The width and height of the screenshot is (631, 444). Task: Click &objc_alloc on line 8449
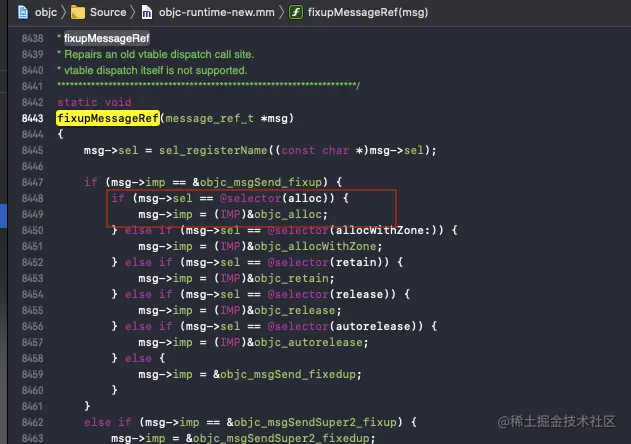(287, 214)
